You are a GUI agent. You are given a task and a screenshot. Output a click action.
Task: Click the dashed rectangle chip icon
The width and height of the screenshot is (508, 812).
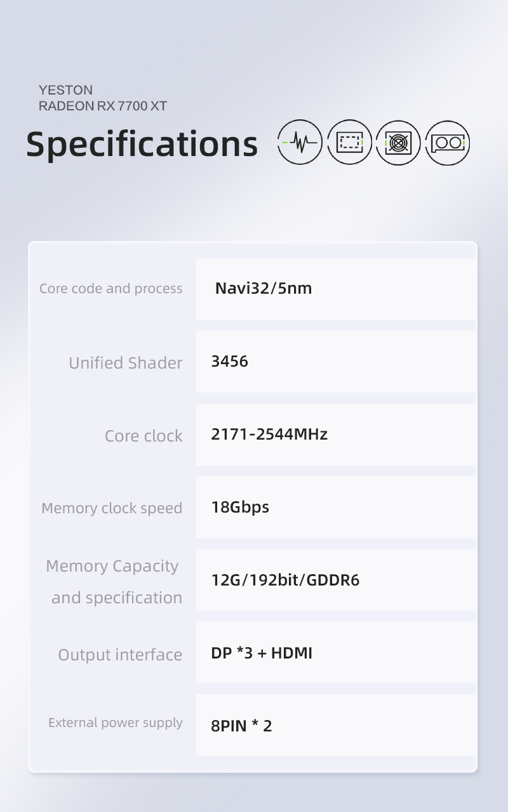(x=349, y=143)
